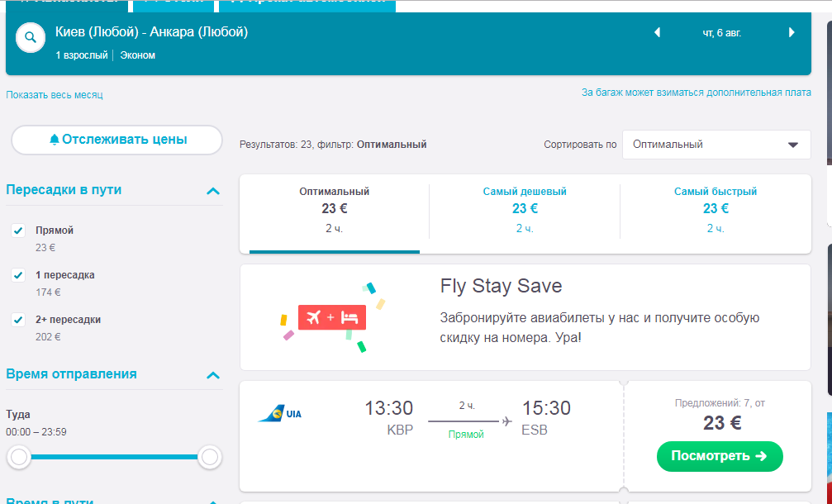Go to next date arrow
The height and width of the screenshot is (504, 832).
(792, 32)
